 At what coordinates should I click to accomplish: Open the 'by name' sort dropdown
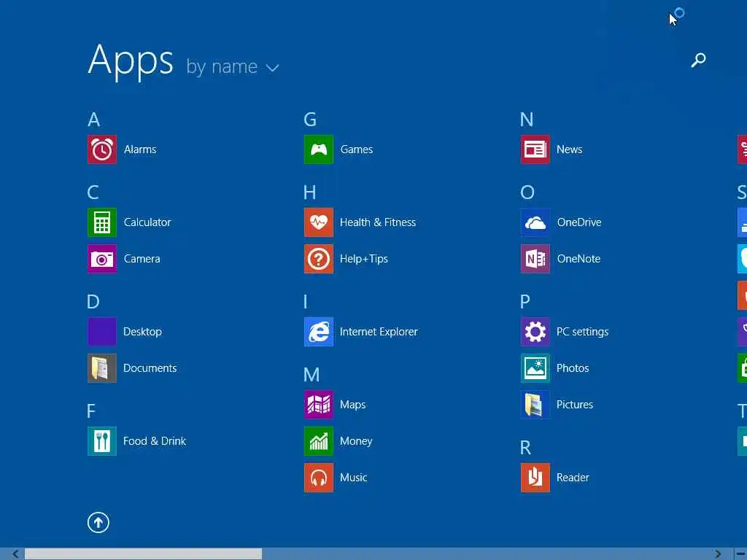[233, 66]
